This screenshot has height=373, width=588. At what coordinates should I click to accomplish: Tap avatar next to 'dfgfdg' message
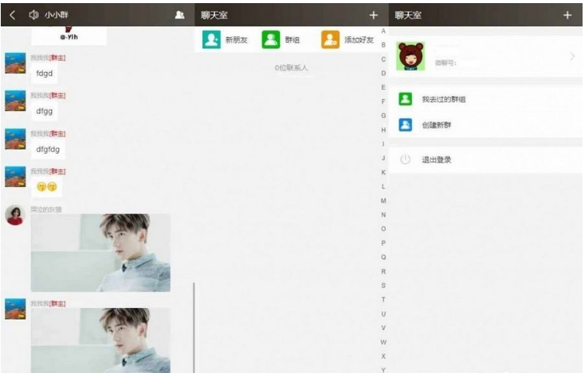(16, 139)
